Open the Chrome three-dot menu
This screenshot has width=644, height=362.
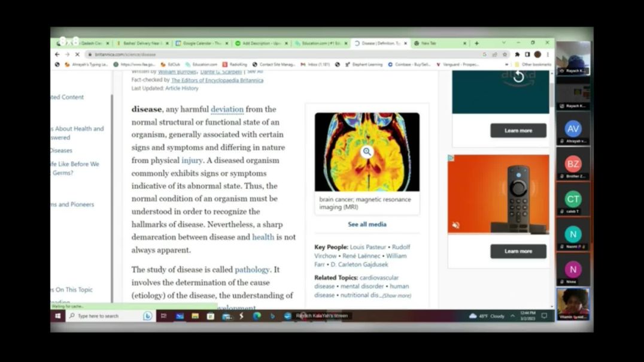548,55
